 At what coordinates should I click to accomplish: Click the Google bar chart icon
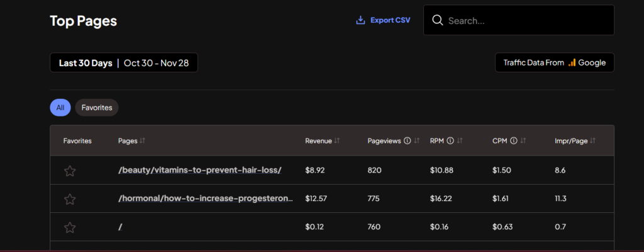[572, 62]
